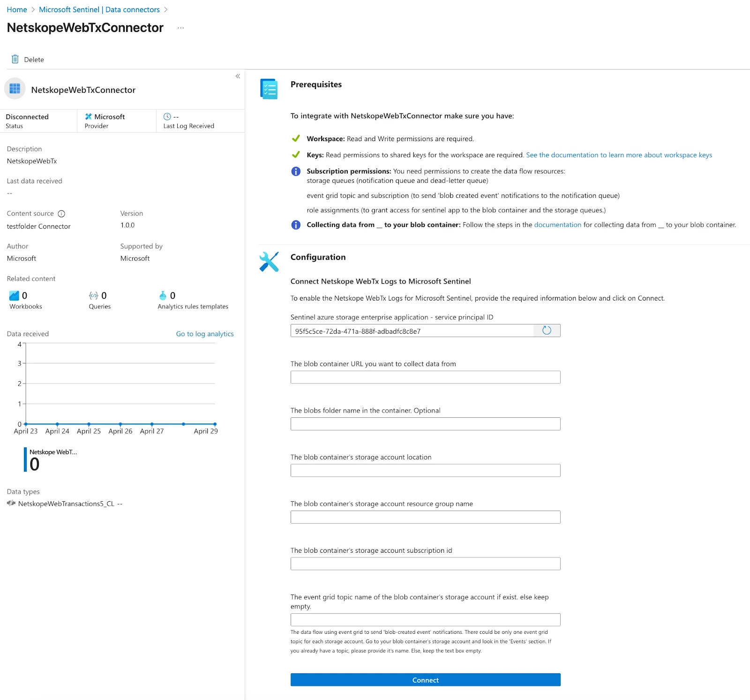Refresh the service principal ID
Screen dimensions: 750x700
[547, 331]
